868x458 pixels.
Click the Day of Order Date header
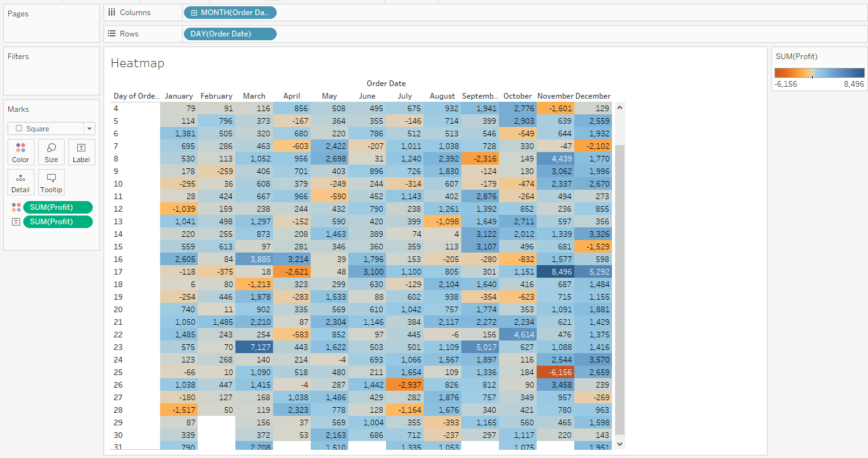pos(136,96)
